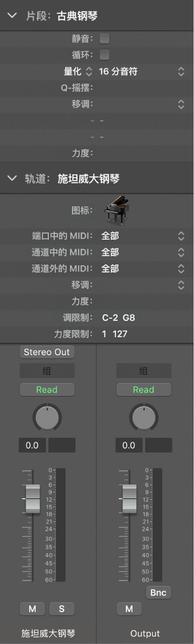Click the pan knob on 施坦威大钢琴 channel
Screen dimensions: 194x644
pos(47,417)
